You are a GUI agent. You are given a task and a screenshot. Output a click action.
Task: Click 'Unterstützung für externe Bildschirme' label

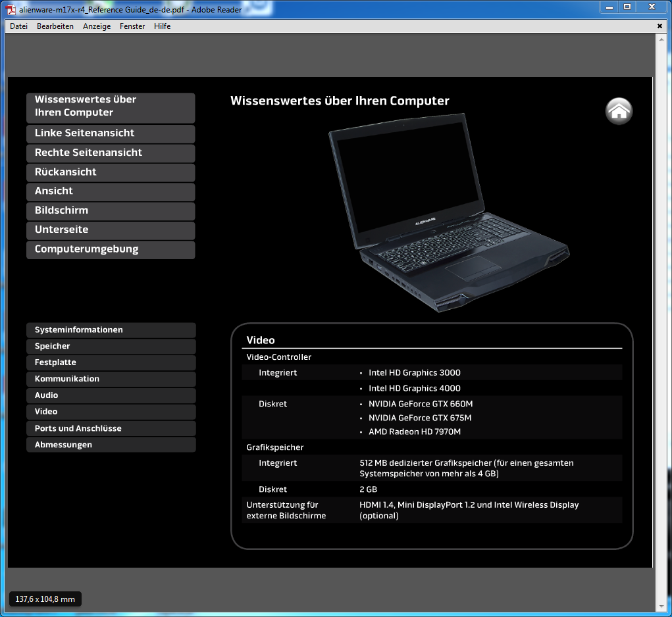pyautogui.click(x=286, y=510)
